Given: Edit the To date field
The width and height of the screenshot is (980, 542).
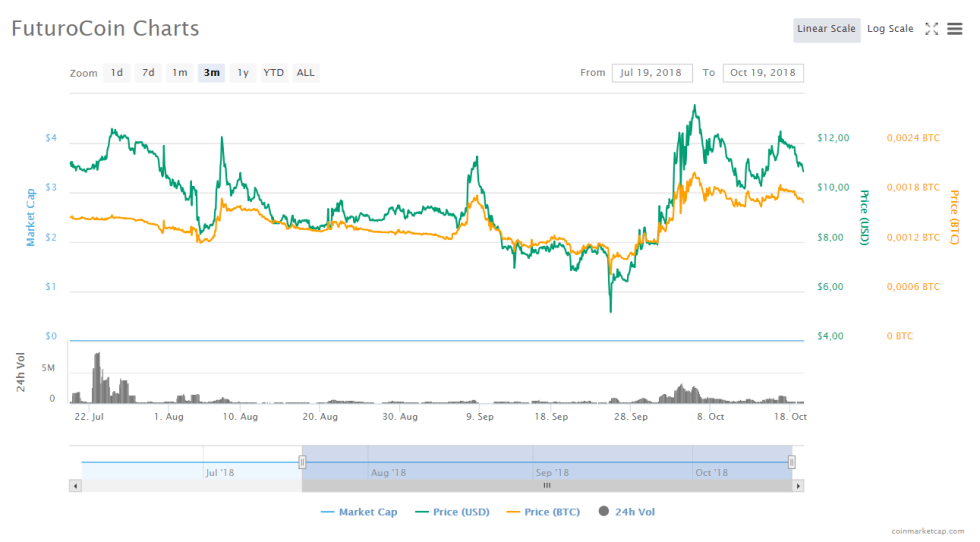Looking at the screenshot, I should 762,73.
